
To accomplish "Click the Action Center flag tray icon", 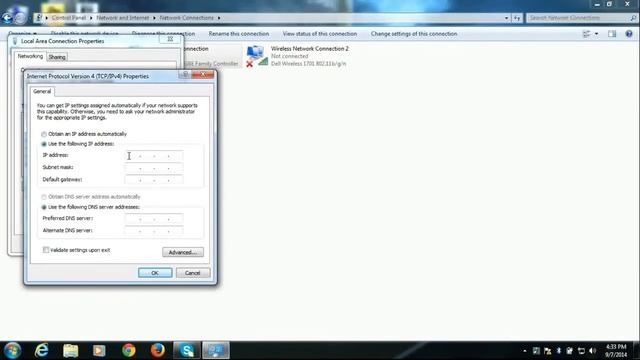I will click(547, 351).
